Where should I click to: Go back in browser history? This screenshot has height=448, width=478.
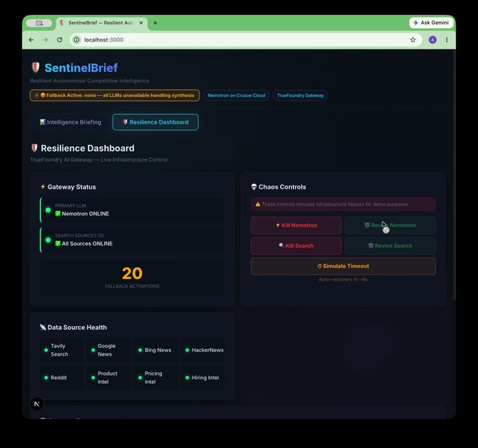(31, 40)
